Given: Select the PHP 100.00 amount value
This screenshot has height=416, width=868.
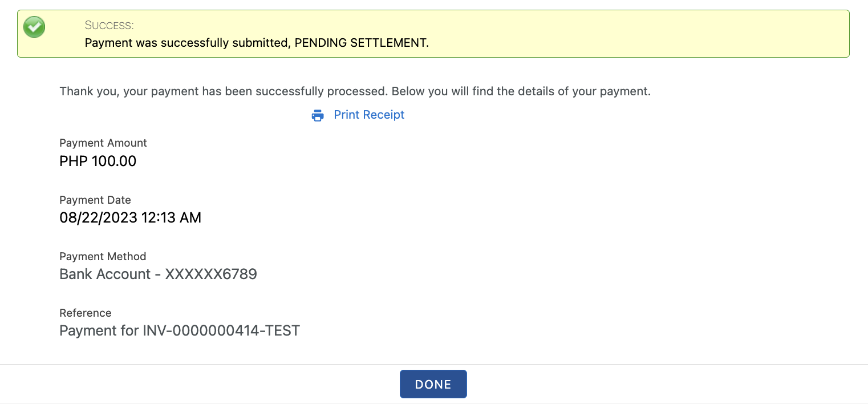Looking at the screenshot, I should (98, 161).
